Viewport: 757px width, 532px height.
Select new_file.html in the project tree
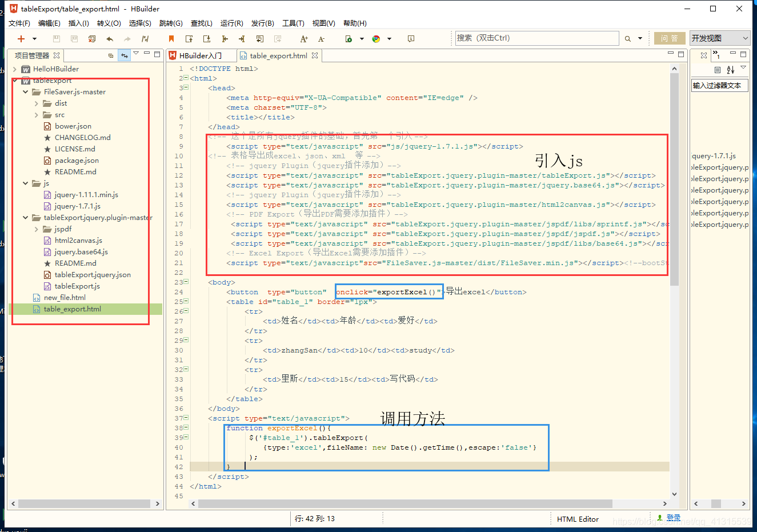coord(65,298)
